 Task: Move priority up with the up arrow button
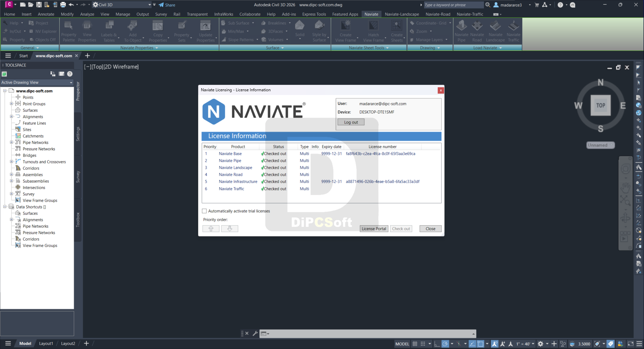point(211,229)
